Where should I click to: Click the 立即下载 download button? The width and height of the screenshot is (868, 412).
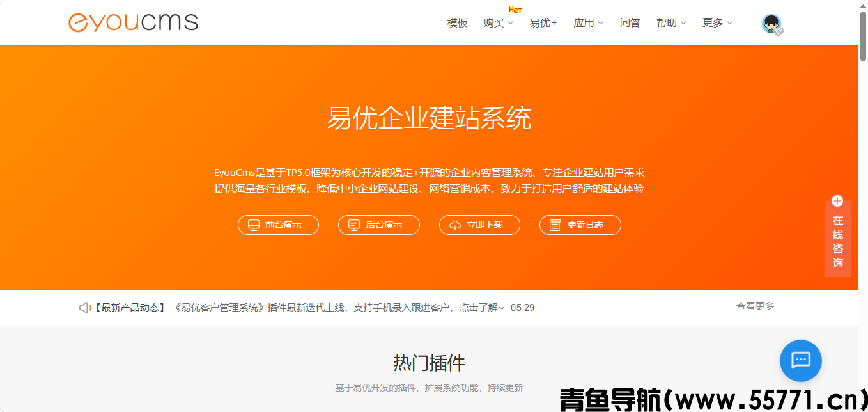coord(479,225)
